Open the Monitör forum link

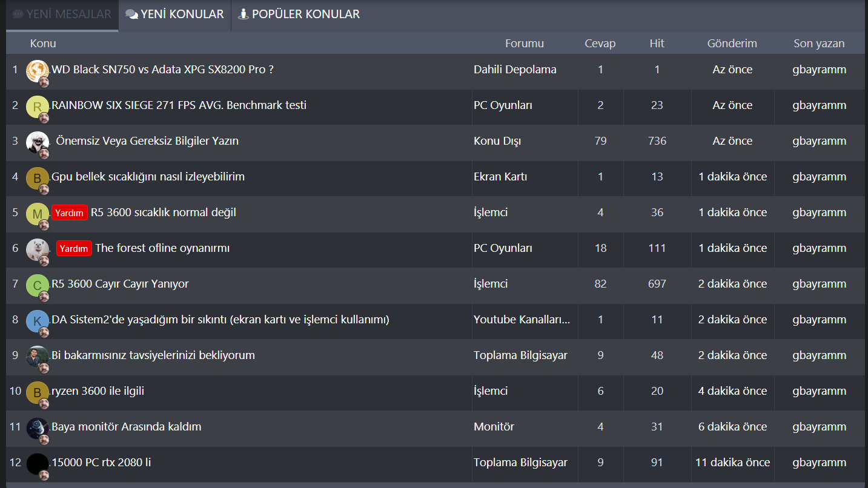tap(494, 427)
